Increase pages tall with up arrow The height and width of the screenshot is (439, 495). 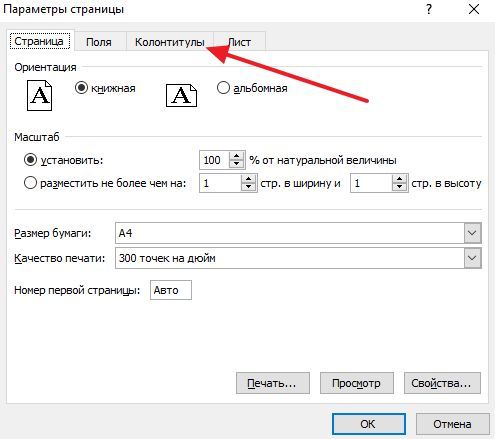399,179
